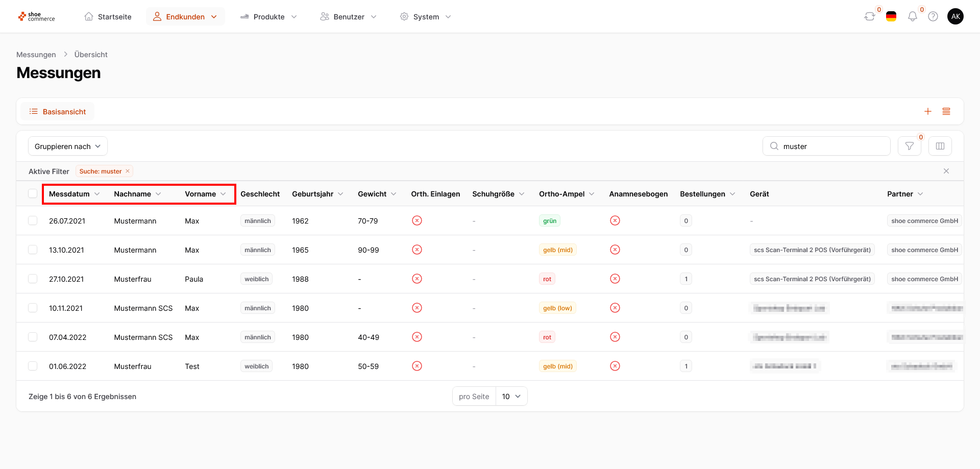Click the orange list view icon
The height and width of the screenshot is (469, 980).
[946, 111]
